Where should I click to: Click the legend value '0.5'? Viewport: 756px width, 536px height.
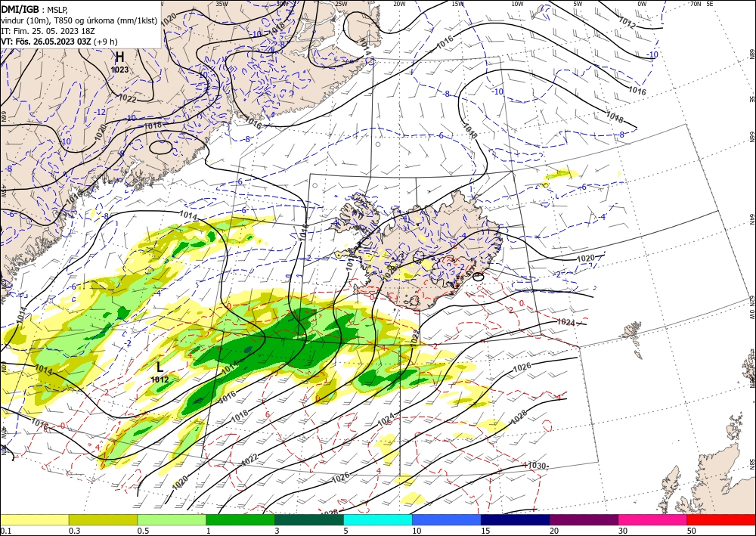pyautogui.click(x=143, y=531)
